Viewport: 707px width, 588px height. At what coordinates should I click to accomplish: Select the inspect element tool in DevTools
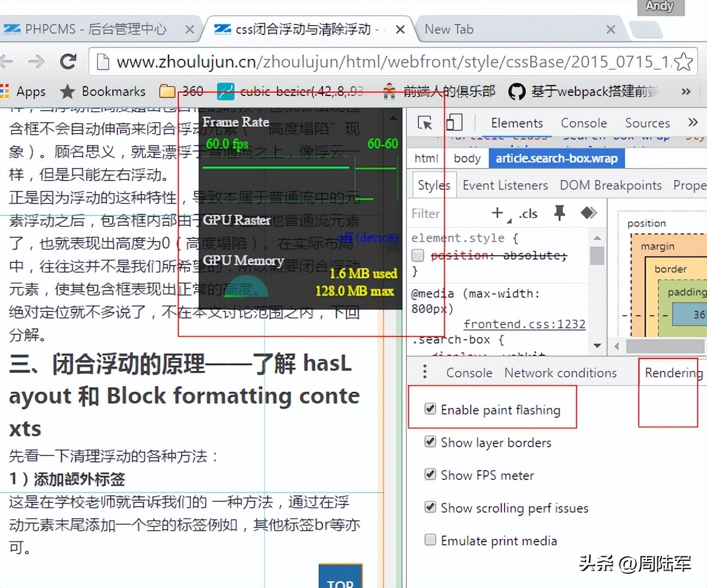pos(424,123)
